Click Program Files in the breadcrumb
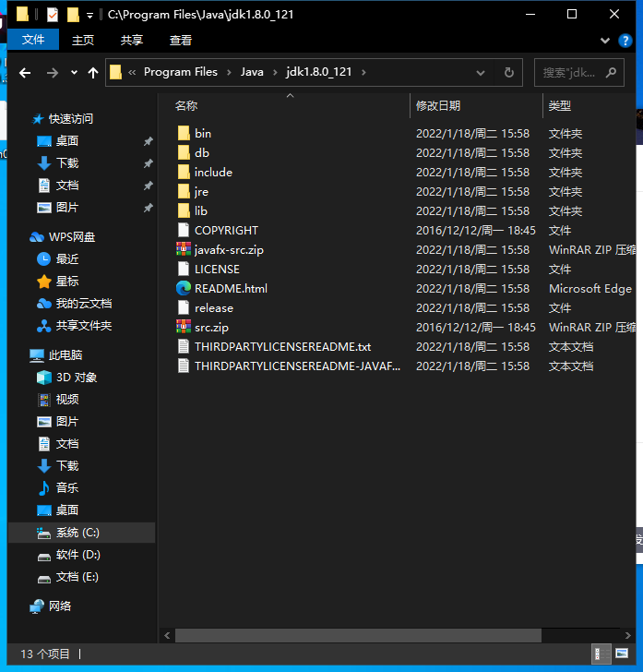The height and width of the screenshot is (672, 643). click(x=180, y=72)
